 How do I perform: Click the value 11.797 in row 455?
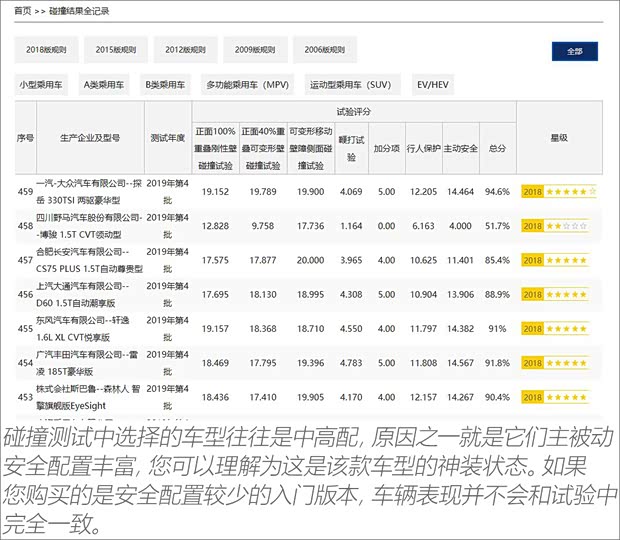coord(423,329)
